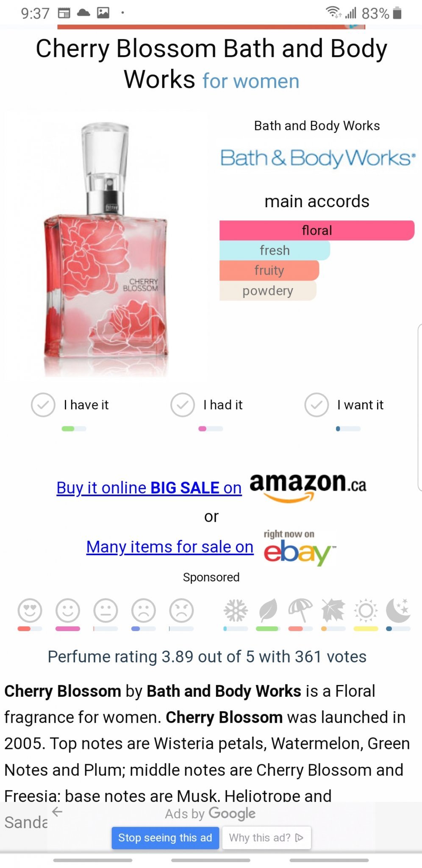422x868 pixels.
Task: Select the spring leaf season icon
Action: 268,610
